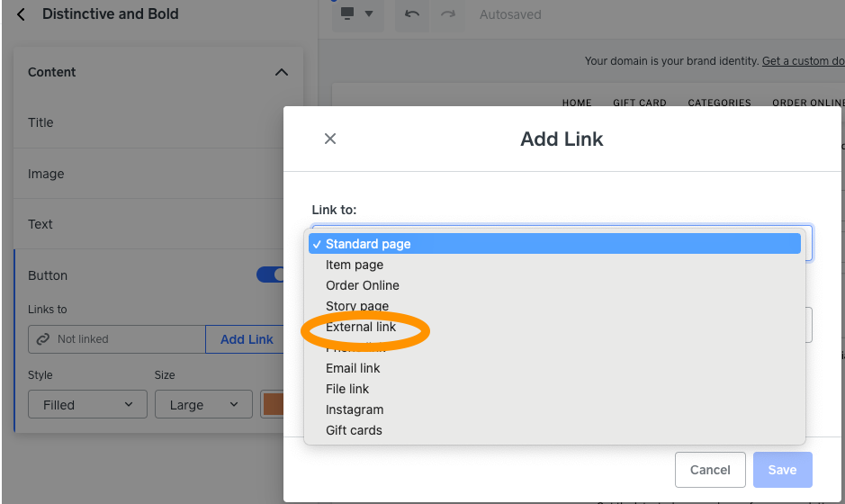Screen dimensions: 845x504
Task: Open the Size dropdown showing Large
Action: click(203, 405)
